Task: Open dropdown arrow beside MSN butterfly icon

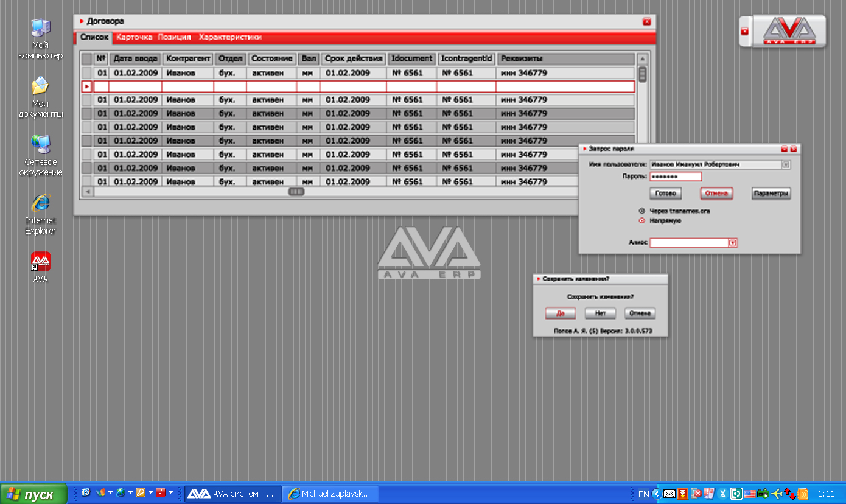Action: [110, 493]
